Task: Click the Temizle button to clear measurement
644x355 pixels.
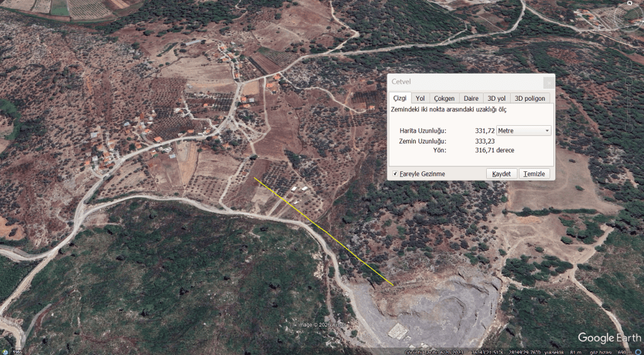Action: [x=535, y=174]
